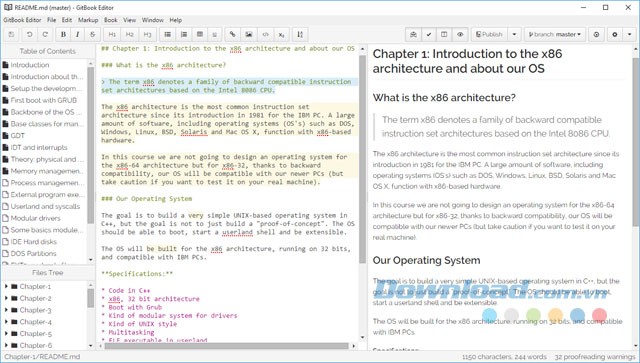640x363 pixels.
Task: Click the Publish button
Action: tap(489, 34)
